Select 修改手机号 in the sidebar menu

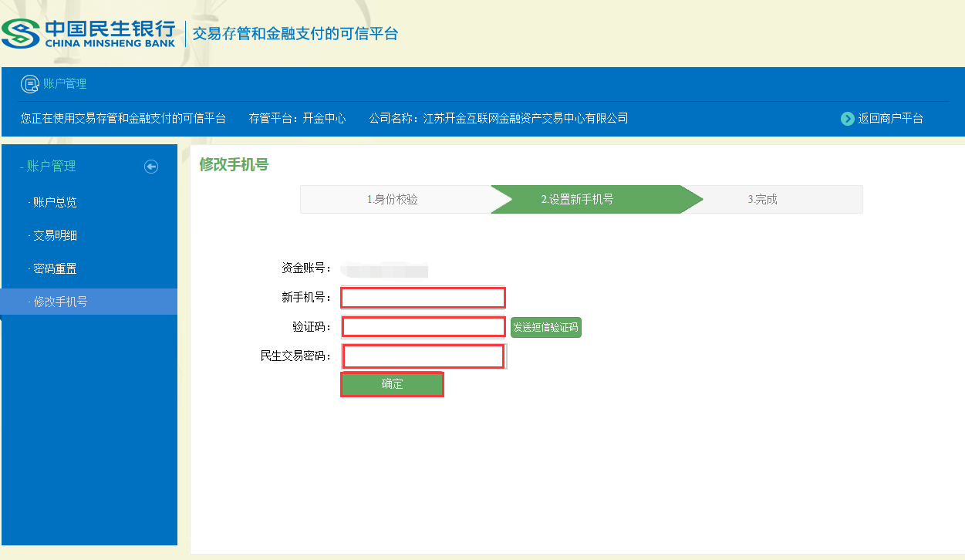pos(59,302)
